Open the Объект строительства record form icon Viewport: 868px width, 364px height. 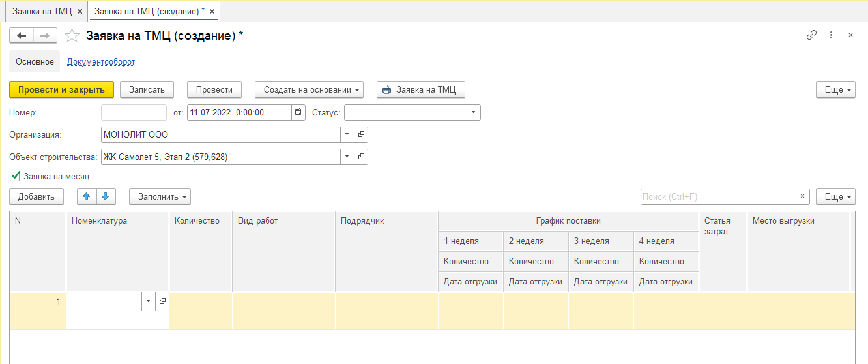[x=361, y=157]
